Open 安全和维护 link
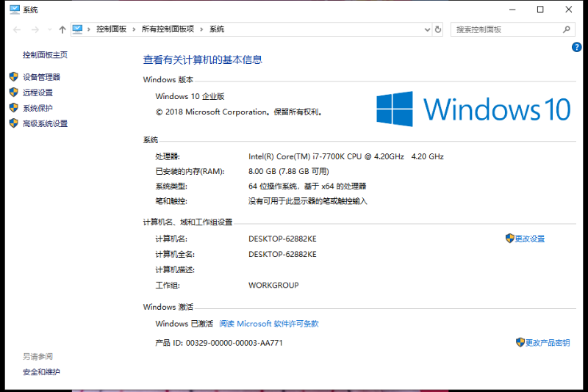The height and width of the screenshot is (392, 588). [x=41, y=372]
